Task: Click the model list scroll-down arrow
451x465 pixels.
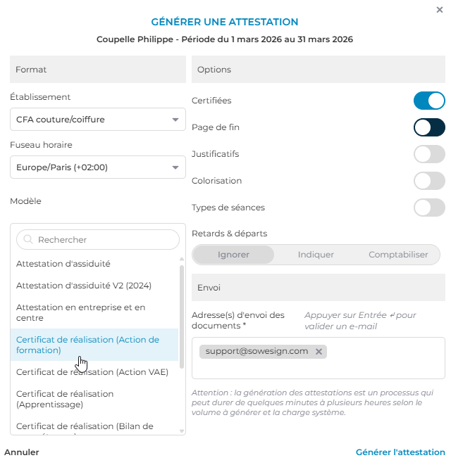Action: 182,431
